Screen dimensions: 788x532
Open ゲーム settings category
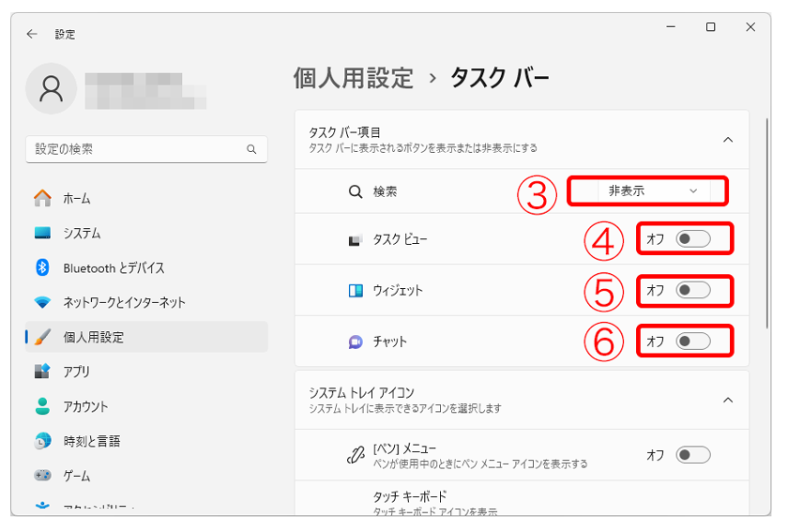78,476
